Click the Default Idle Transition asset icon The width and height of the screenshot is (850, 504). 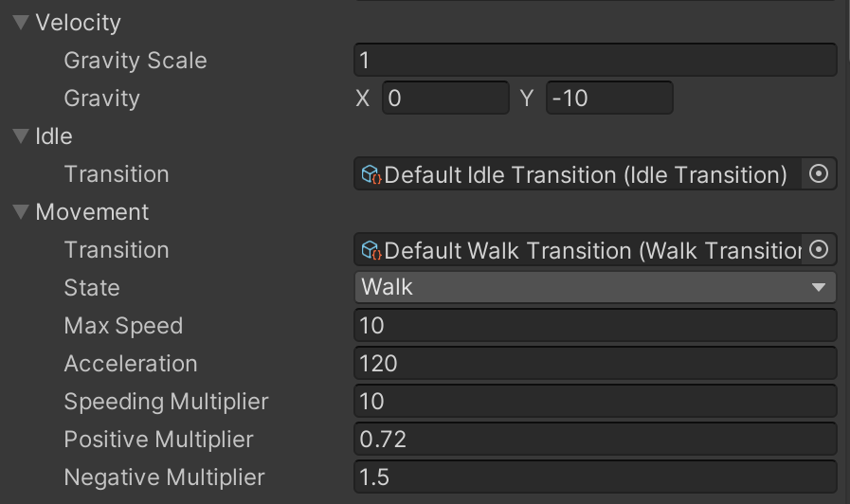coord(371,174)
